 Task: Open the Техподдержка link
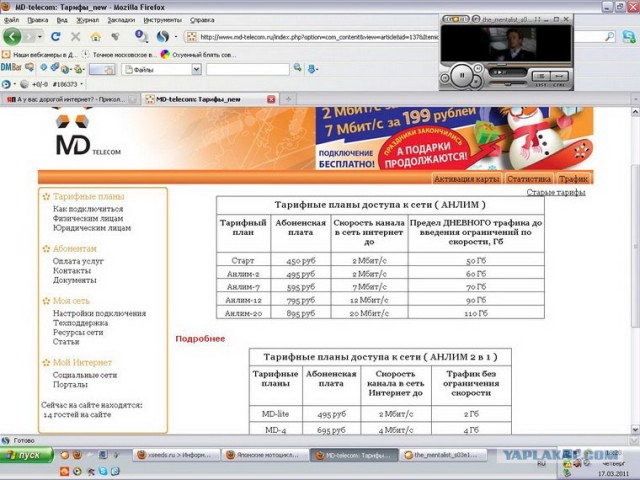pyautogui.click(x=80, y=323)
